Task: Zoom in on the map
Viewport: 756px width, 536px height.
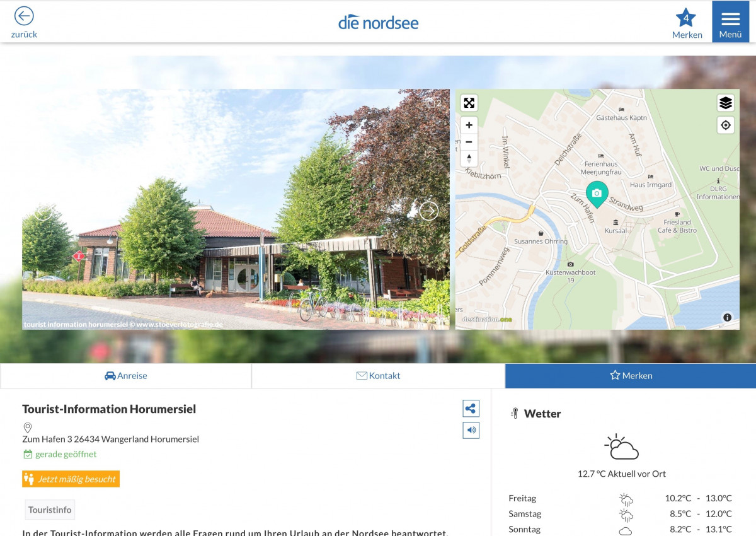Action: tap(469, 125)
